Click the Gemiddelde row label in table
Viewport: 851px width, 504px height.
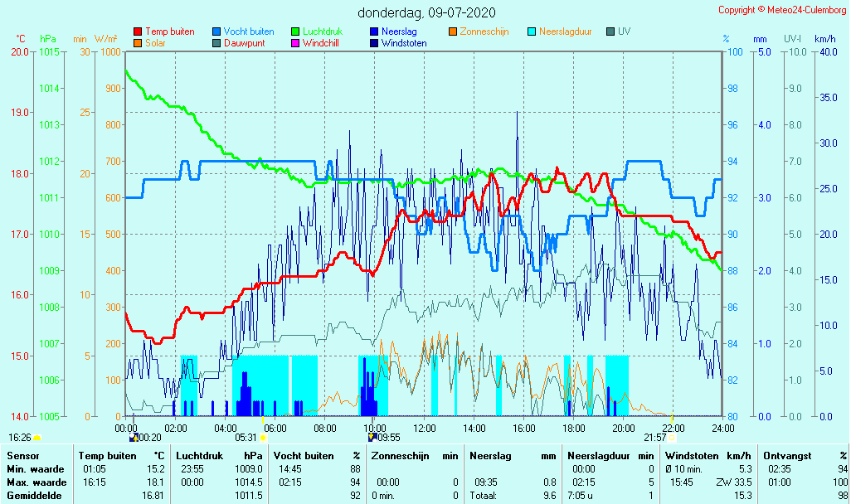coord(35,496)
